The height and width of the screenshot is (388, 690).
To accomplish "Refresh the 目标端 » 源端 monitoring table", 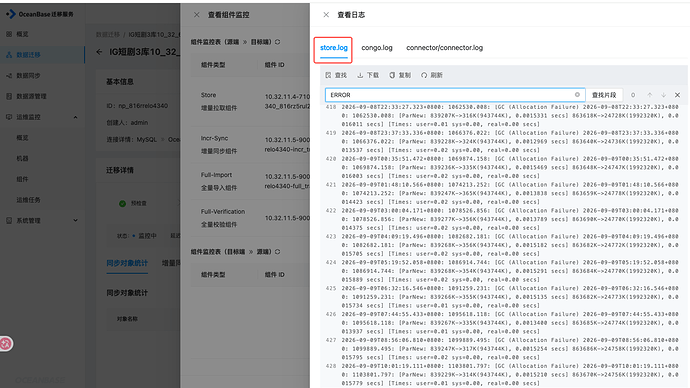I will 277,252.
